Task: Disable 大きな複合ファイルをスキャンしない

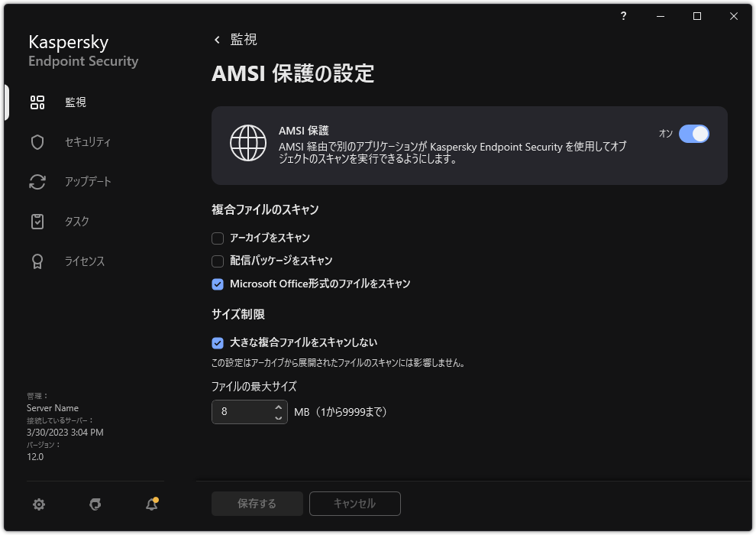Action: coord(217,342)
